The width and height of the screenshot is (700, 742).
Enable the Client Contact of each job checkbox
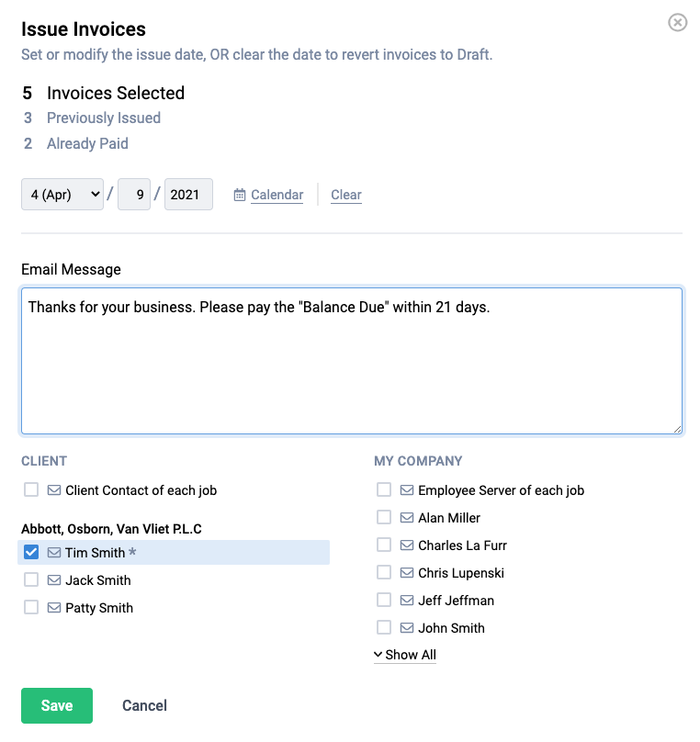click(30, 489)
